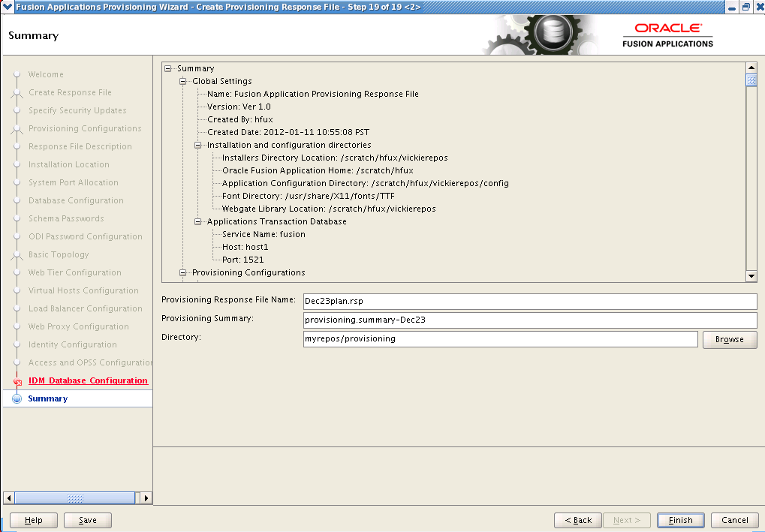
Task: Select Database Configuration step
Action: pos(76,201)
